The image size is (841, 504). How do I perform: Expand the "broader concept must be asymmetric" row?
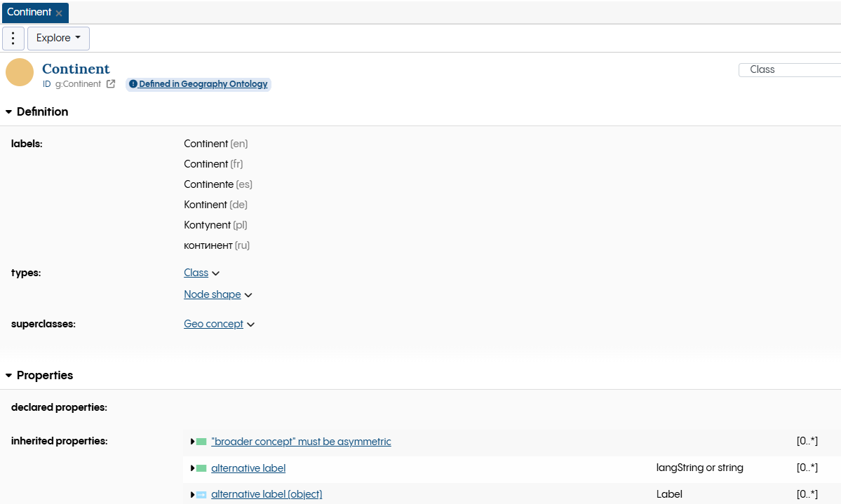tap(192, 441)
